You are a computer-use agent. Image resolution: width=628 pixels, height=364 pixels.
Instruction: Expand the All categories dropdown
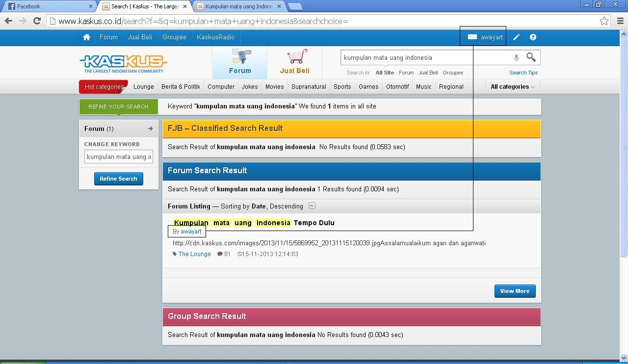[512, 87]
